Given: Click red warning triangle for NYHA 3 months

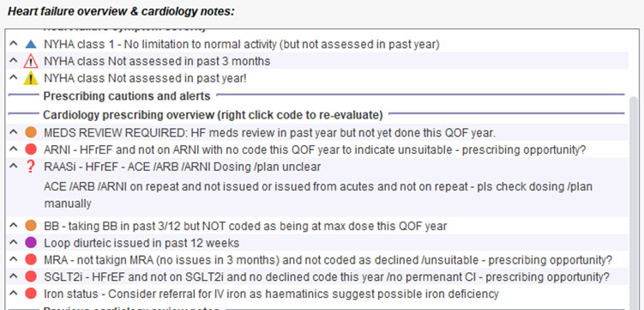Looking at the screenshot, I should (x=31, y=61).
